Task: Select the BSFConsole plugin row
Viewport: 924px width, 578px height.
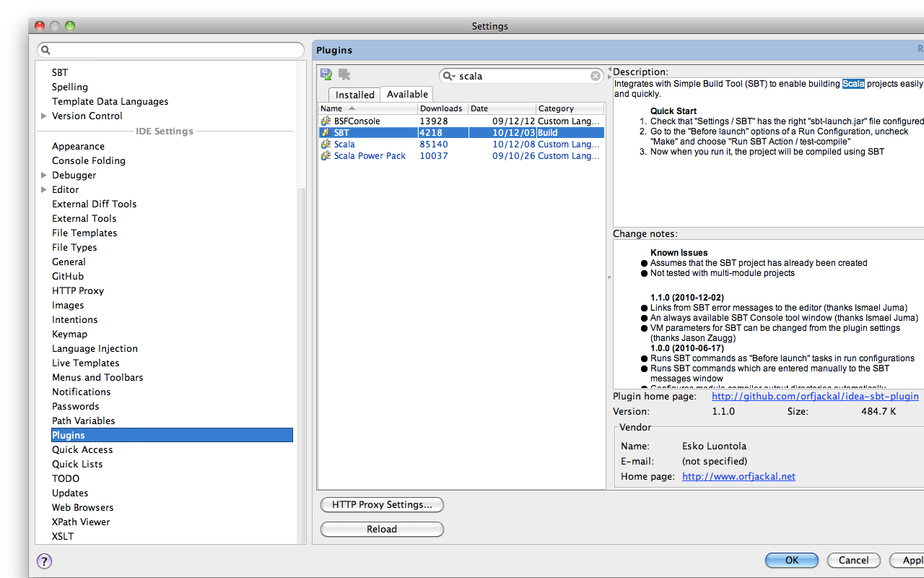Action: click(461, 121)
